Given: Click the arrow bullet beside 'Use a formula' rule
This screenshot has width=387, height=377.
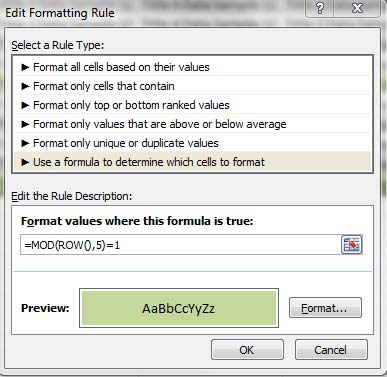Looking at the screenshot, I should (x=25, y=162).
